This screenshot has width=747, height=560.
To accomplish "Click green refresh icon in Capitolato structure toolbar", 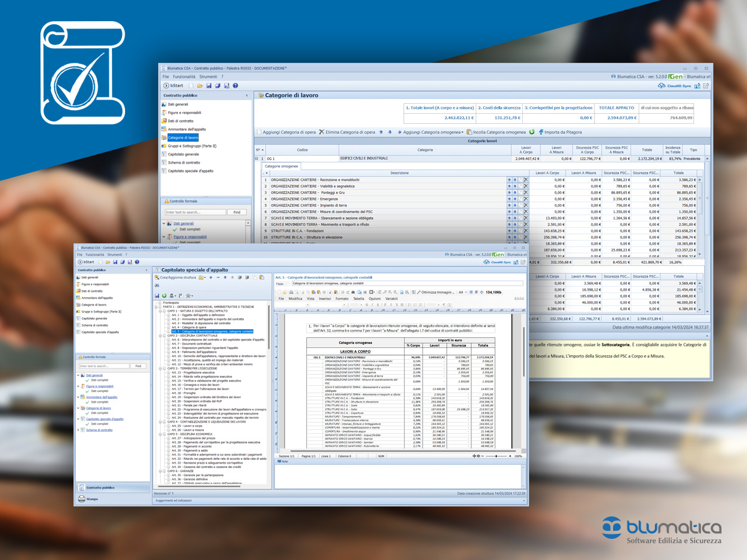I will tap(164, 296).
